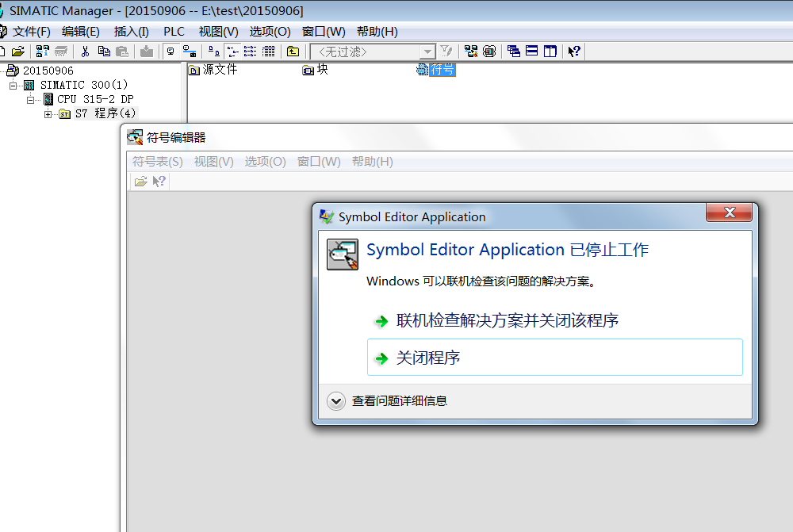Image resolution: width=793 pixels, height=532 pixels.
Task: Click the Copy icon in toolbar
Action: (x=104, y=51)
